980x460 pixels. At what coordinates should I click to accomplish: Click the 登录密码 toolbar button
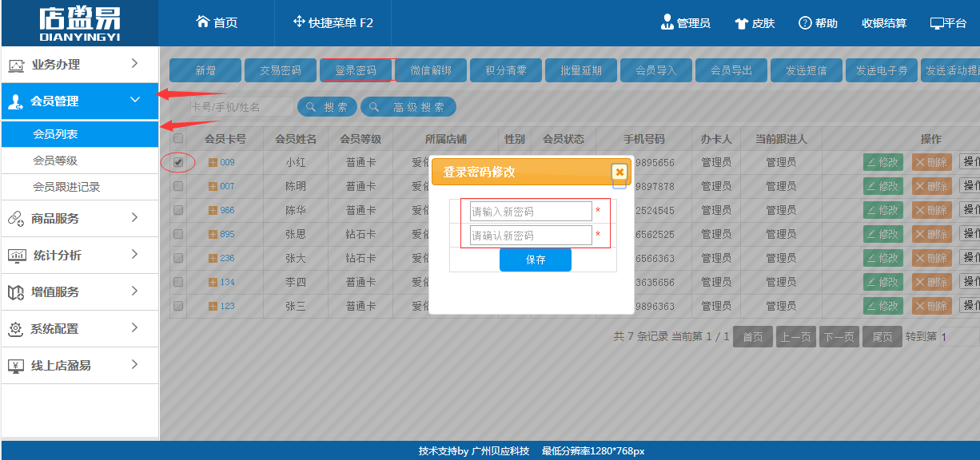point(355,70)
